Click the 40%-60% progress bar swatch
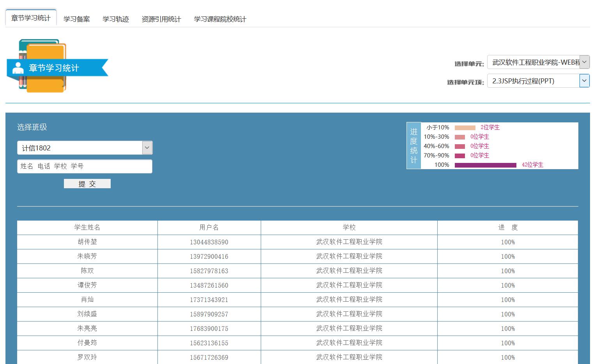 click(460, 147)
